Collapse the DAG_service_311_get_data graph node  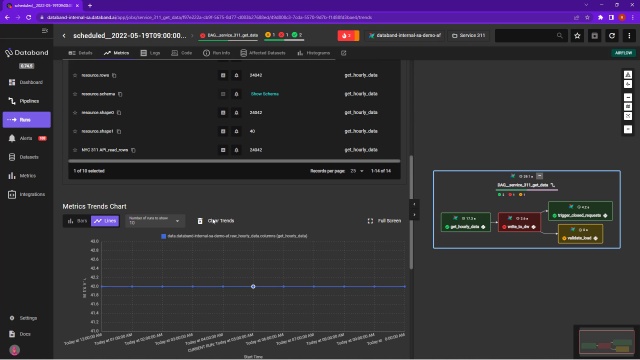point(540,176)
